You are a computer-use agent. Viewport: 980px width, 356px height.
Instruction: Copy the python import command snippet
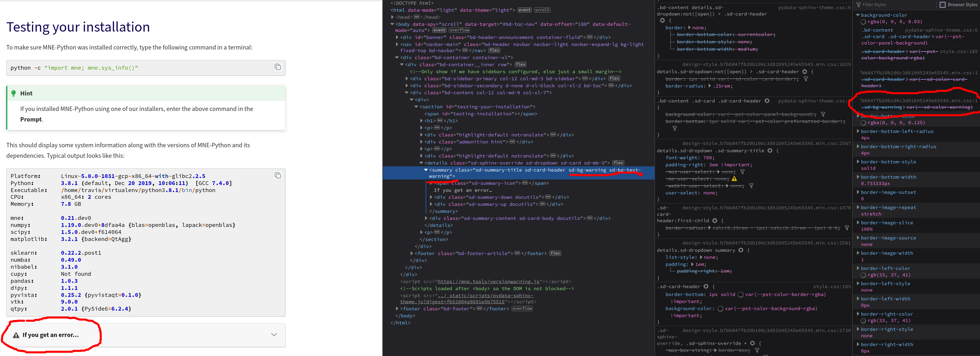pos(278,67)
